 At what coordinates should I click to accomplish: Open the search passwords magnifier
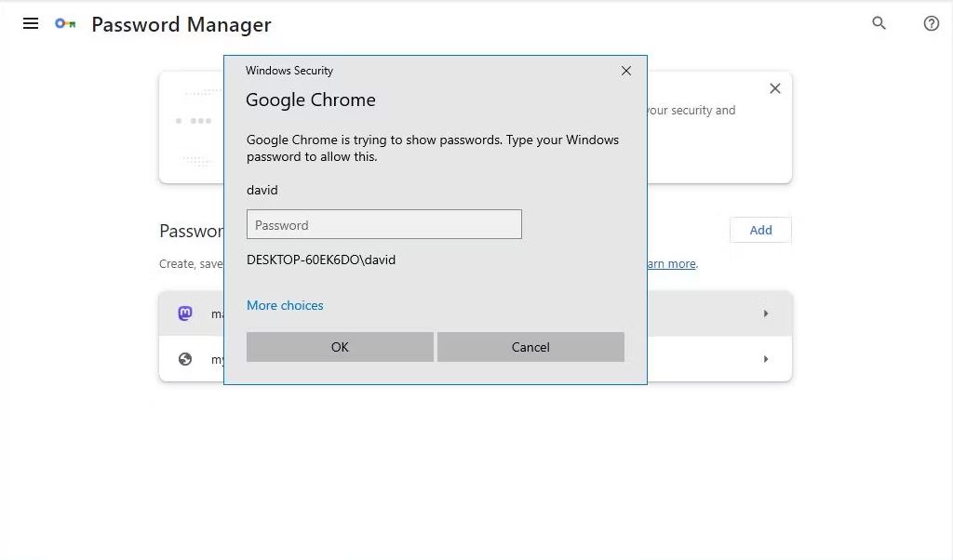click(879, 23)
